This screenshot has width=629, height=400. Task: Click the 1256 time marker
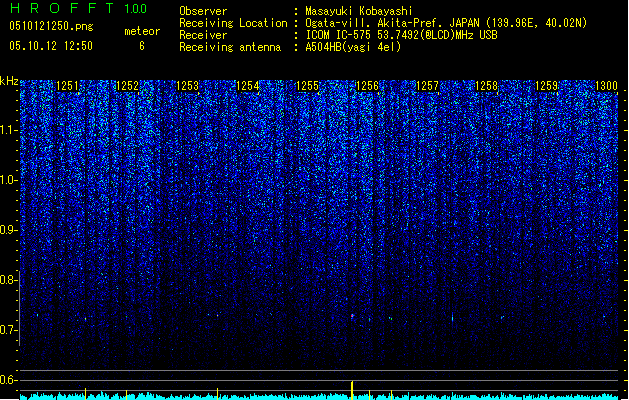[367, 86]
